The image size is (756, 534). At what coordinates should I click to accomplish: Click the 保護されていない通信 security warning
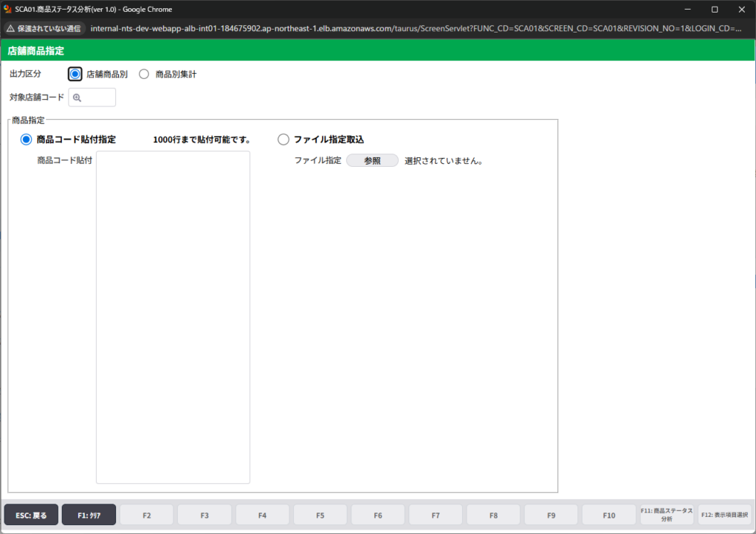44,29
